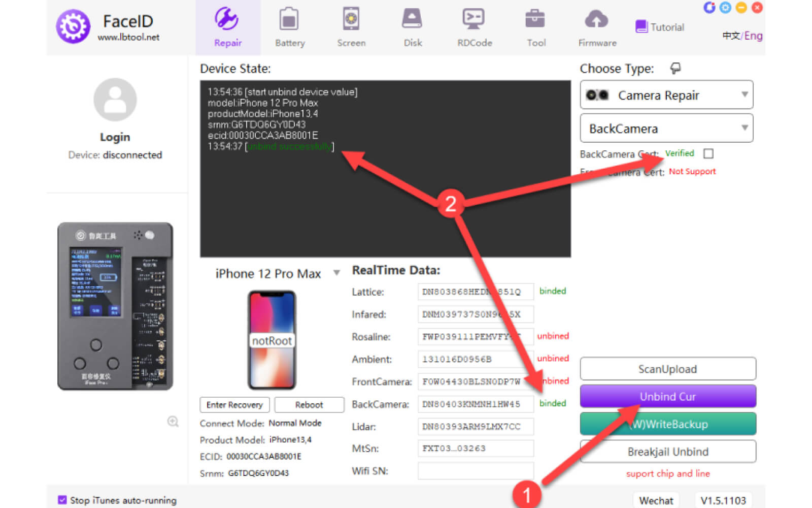Click the Wechat button

coord(656,500)
